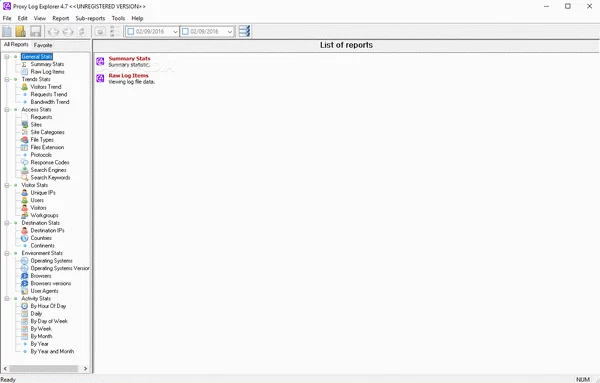
Task: Select Continents in the tree
Action: (42, 246)
